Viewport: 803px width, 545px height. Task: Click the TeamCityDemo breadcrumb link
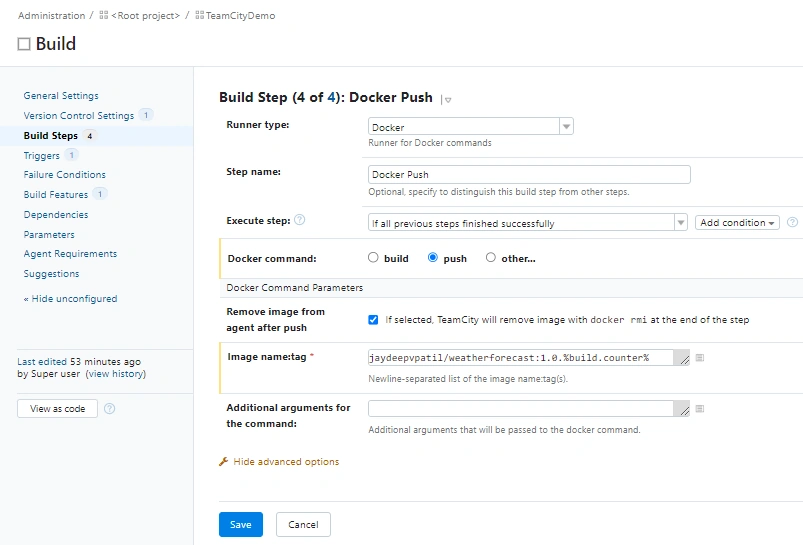click(241, 16)
